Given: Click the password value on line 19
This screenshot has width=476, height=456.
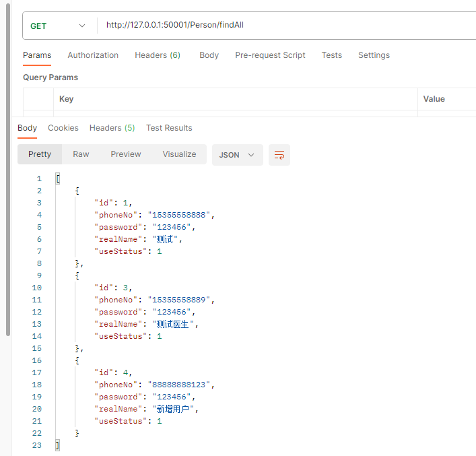Looking at the screenshot, I should 172,397.
